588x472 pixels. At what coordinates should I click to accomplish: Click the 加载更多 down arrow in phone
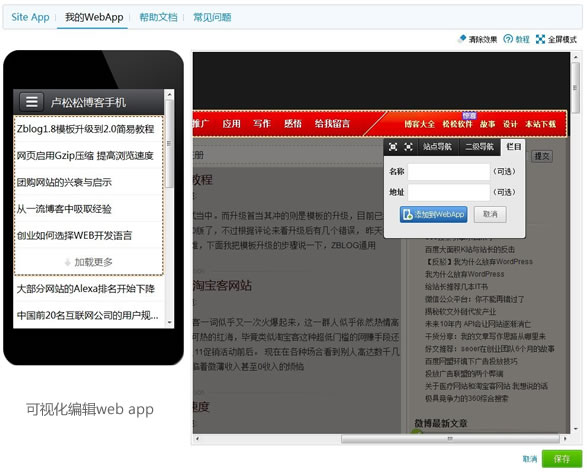pos(68,262)
